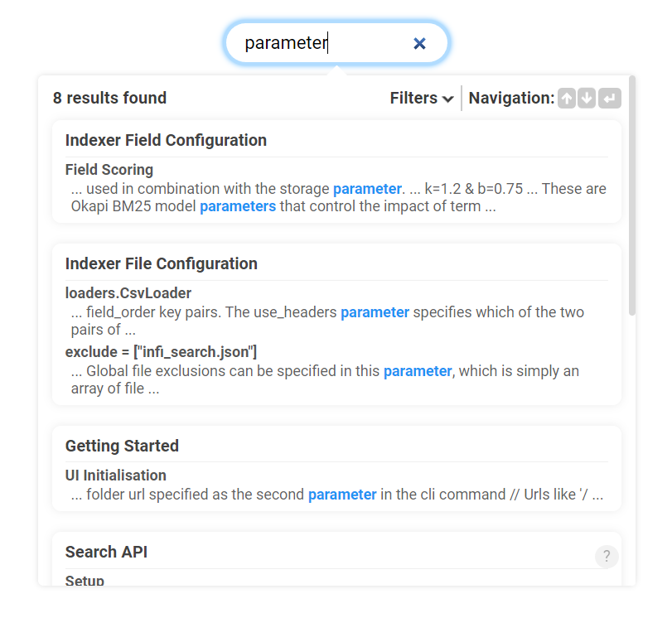Click the parameters link in the Okapi BM25 text
672x618 pixels.
(238, 205)
